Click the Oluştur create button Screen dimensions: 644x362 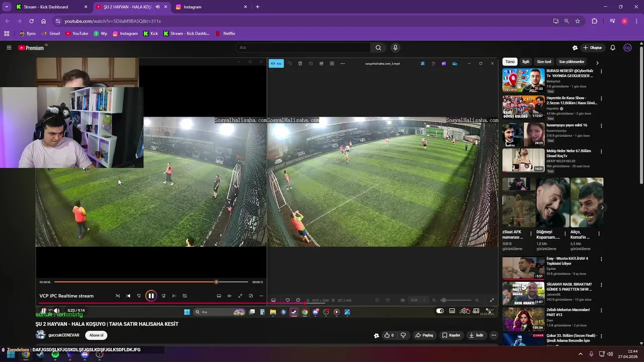pos(593,48)
